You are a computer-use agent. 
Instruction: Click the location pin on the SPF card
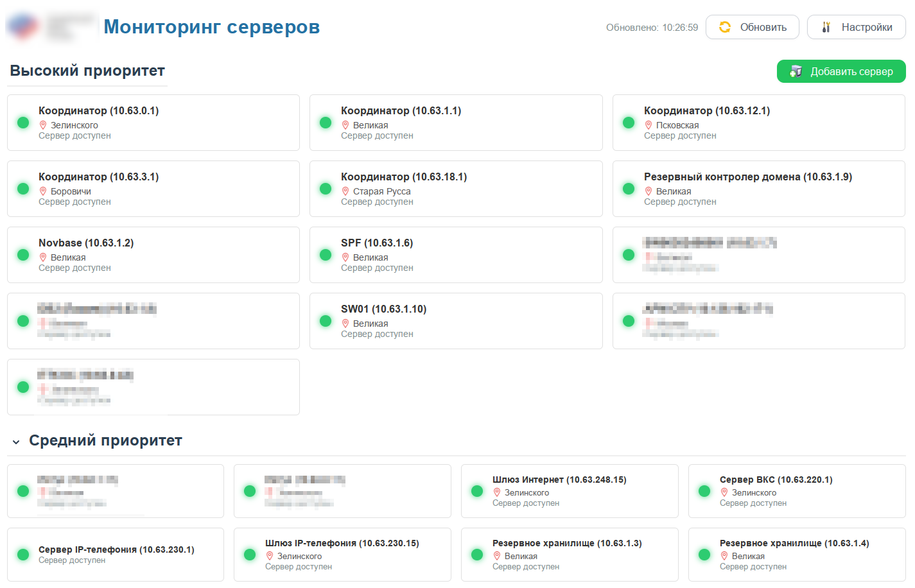click(345, 256)
